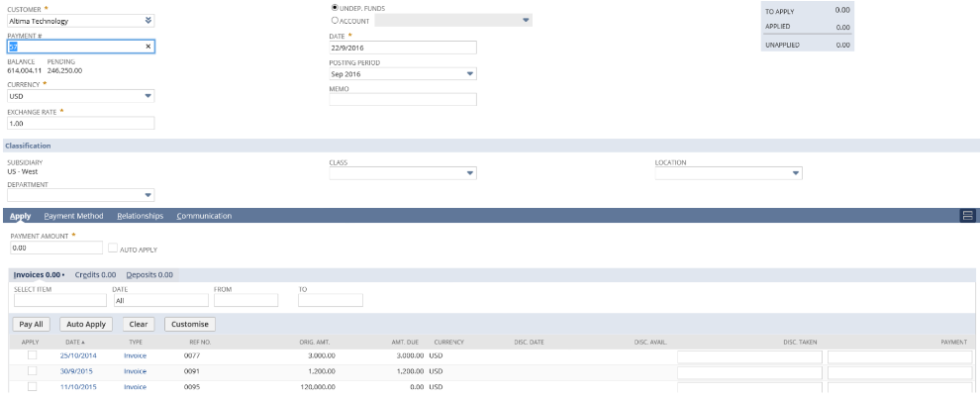This screenshot has width=980, height=399.
Task: Open the Communication tab
Action: [204, 216]
